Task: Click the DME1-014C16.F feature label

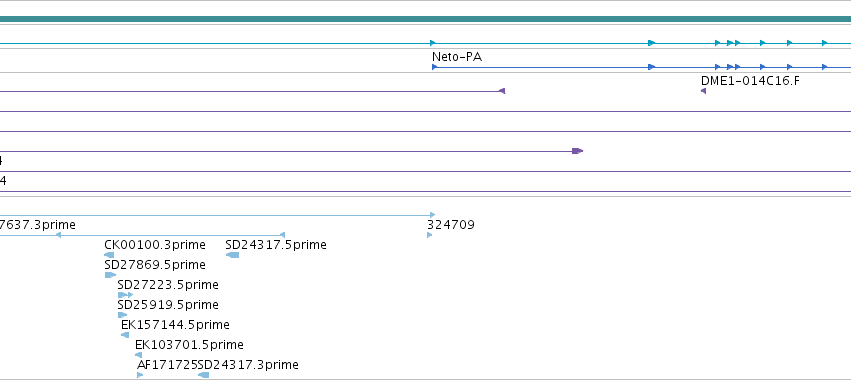Action: click(x=750, y=81)
